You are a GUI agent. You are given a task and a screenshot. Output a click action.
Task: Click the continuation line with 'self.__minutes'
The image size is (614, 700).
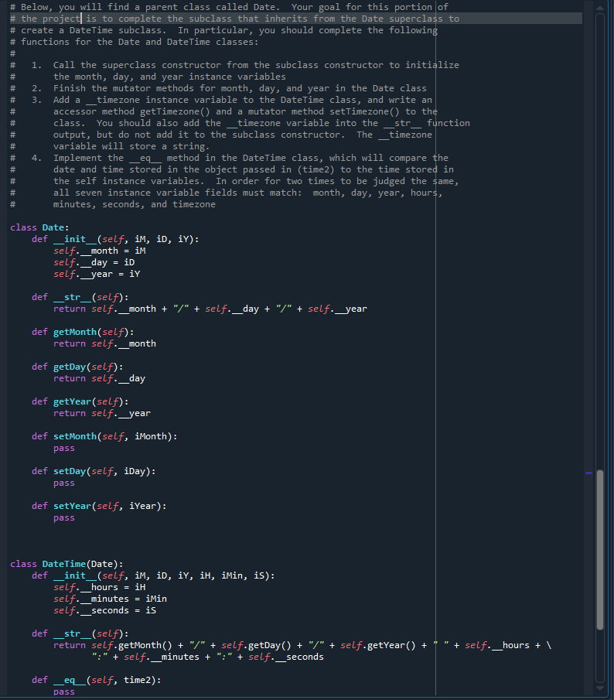[x=208, y=657]
